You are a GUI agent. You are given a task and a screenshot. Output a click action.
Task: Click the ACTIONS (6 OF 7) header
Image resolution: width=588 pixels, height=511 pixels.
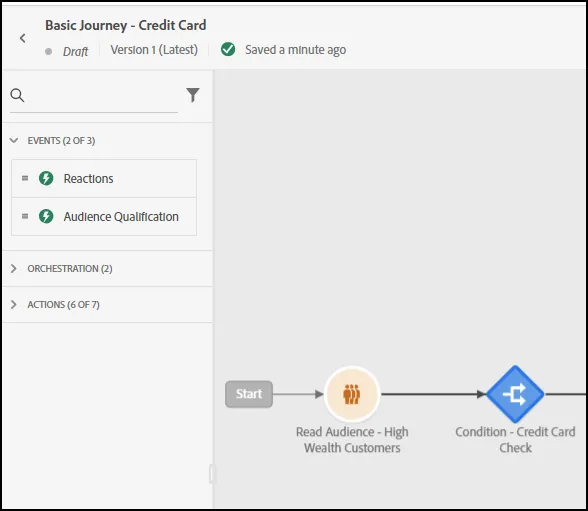click(63, 304)
